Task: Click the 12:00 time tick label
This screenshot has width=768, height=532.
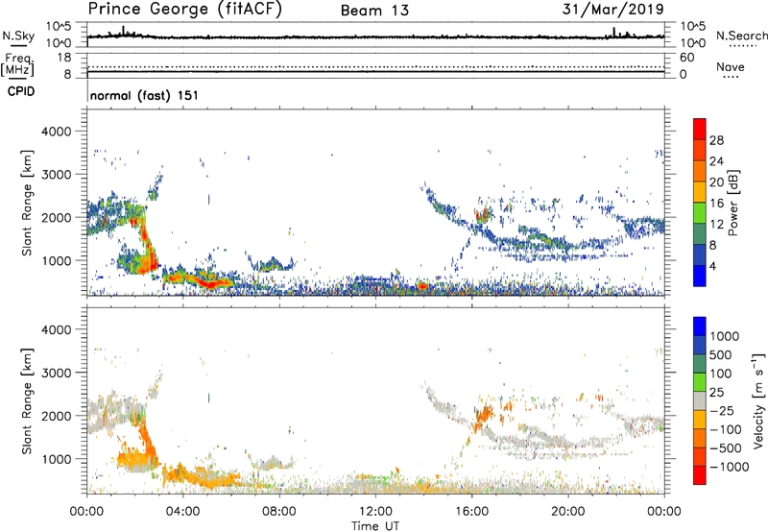Action: coord(375,512)
